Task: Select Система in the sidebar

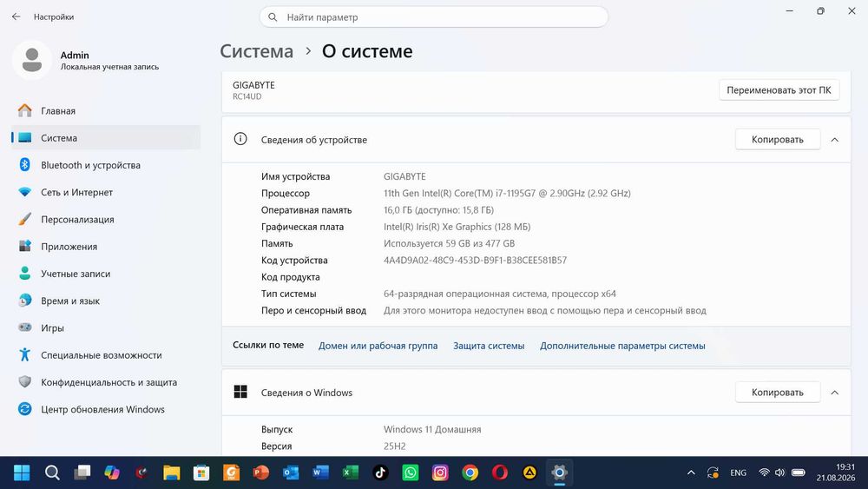Action: pos(106,137)
